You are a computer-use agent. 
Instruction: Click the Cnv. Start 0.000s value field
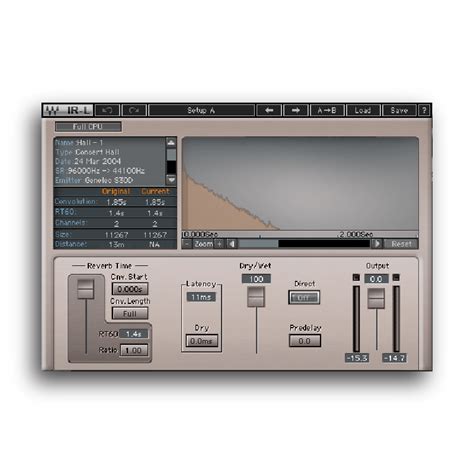(130, 289)
